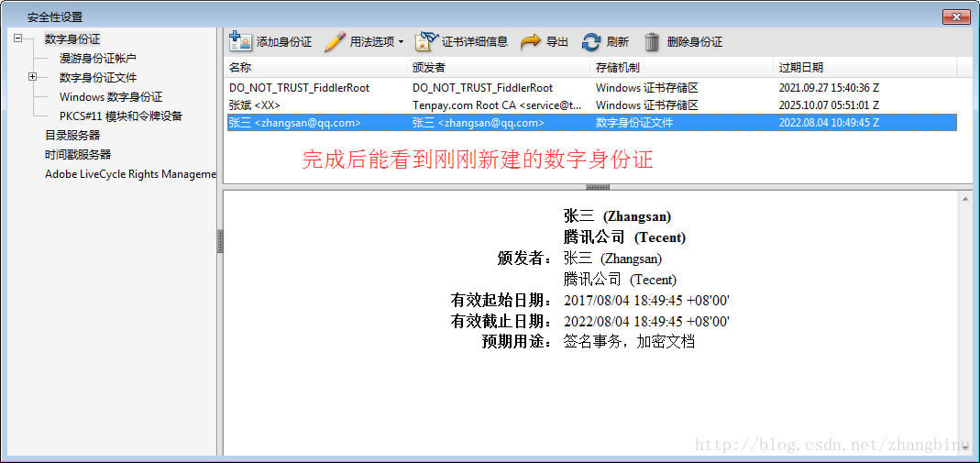The height and width of the screenshot is (463, 980).
Task: Click the 添加身份证 add-ID icon
Action: [240, 42]
